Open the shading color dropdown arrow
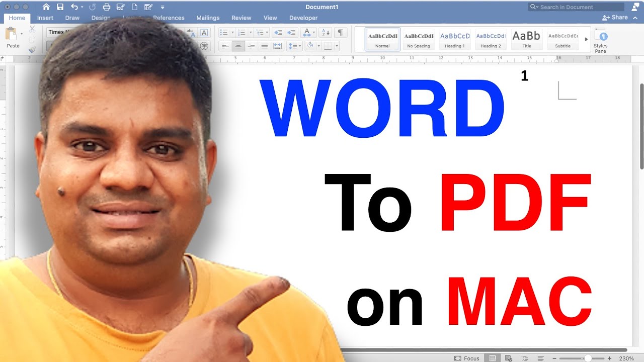The height and width of the screenshot is (362, 644). coord(318,46)
